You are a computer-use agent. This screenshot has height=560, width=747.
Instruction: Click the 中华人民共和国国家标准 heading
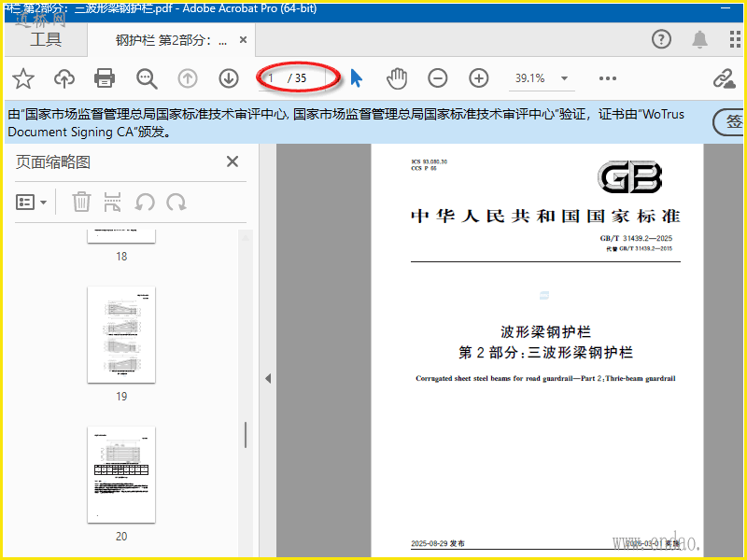tap(545, 217)
